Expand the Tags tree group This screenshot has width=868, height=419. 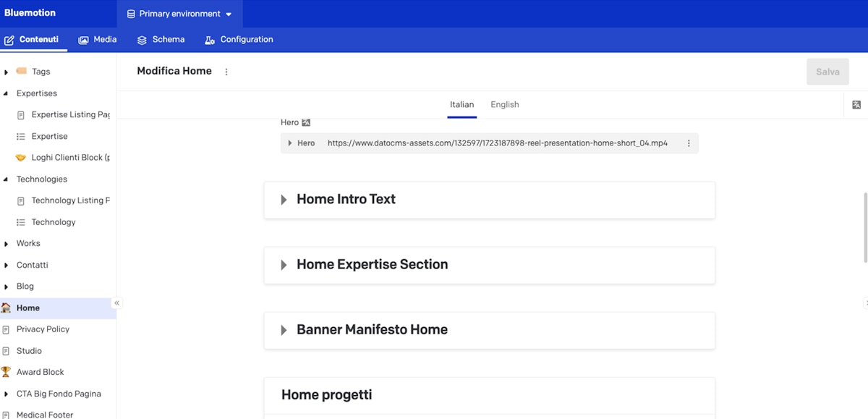coord(7,72)
